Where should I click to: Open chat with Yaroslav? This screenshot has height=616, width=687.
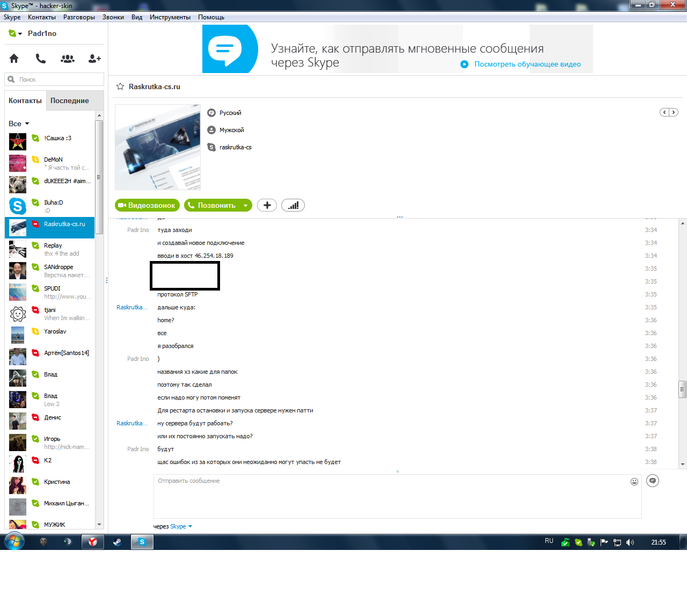[50, 335]
